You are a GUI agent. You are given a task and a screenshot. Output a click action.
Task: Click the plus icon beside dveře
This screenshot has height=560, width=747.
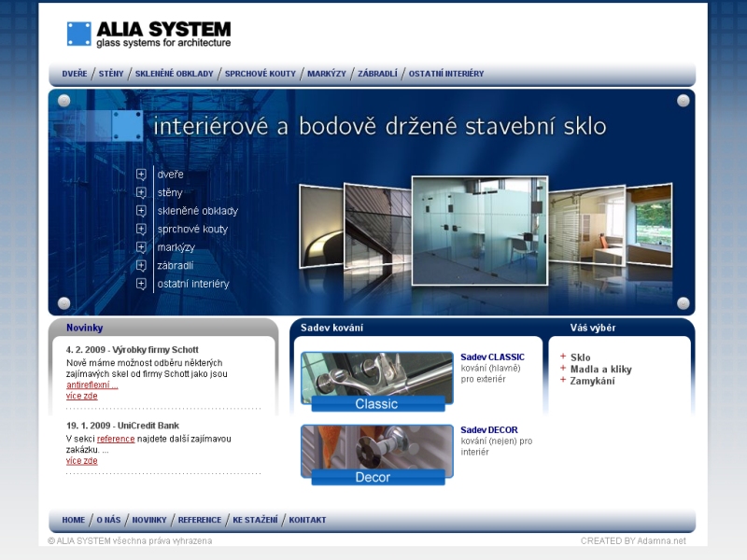(x=141, y=175)
